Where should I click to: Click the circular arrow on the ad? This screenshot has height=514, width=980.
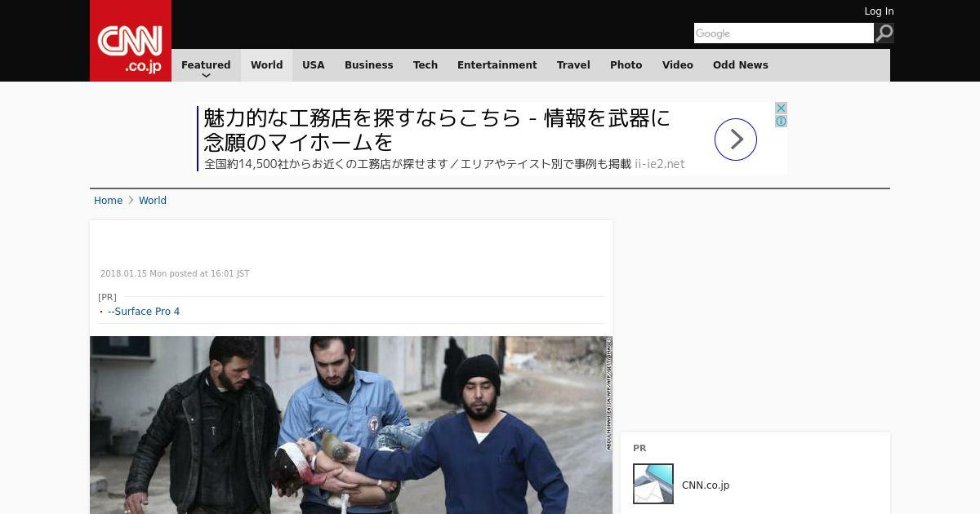[x=736, y=140]
